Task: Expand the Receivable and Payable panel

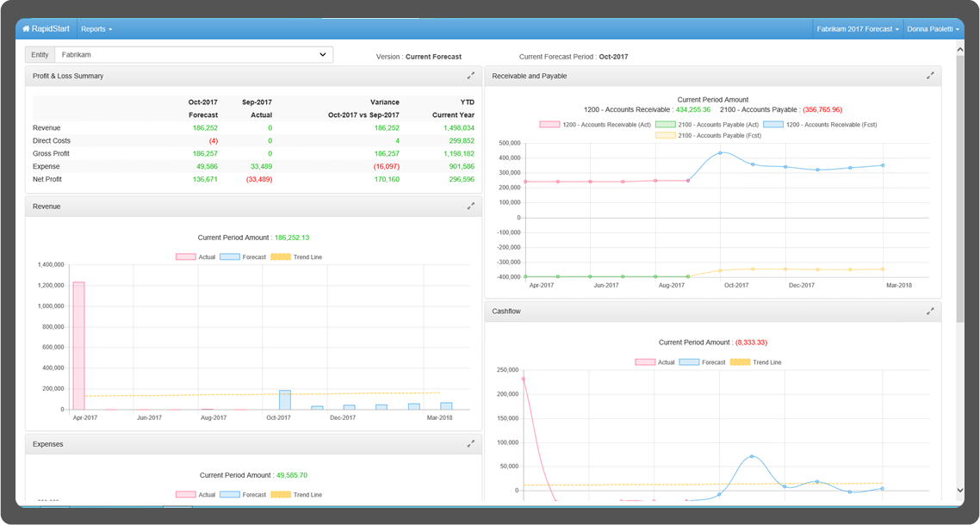Action: click(930, 75)
